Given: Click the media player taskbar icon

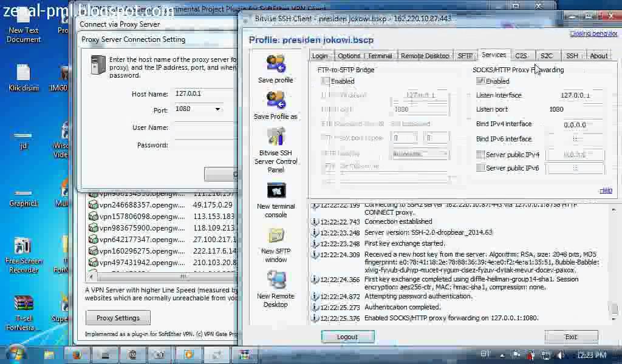Looking at the screenshot, I should (188, 354).
